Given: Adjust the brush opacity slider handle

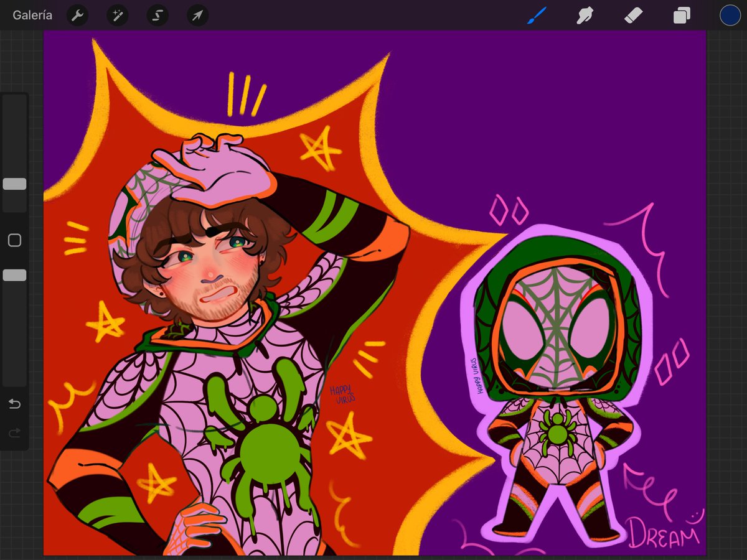Looking at the screenshot, I should click(14, 275).
